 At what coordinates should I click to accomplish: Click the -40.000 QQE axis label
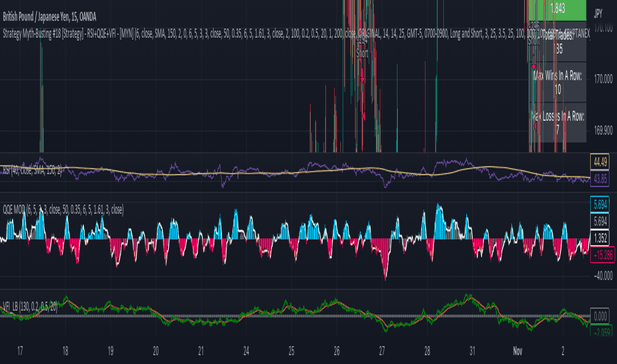(603, 276)
